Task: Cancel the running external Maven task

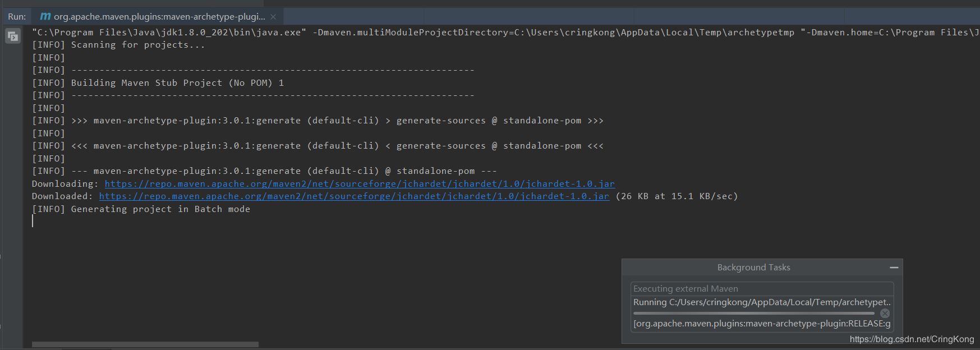Action: (885, 313)
